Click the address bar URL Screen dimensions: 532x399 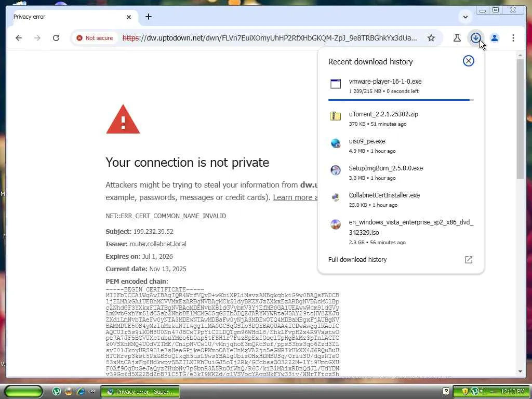coord(270,38)
